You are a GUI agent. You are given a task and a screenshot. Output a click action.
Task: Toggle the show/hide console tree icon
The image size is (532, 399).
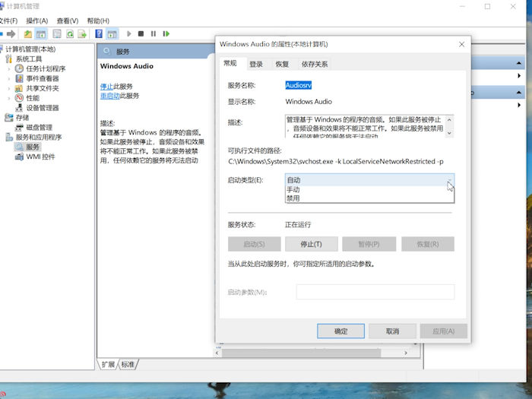(x=41, y=34)
